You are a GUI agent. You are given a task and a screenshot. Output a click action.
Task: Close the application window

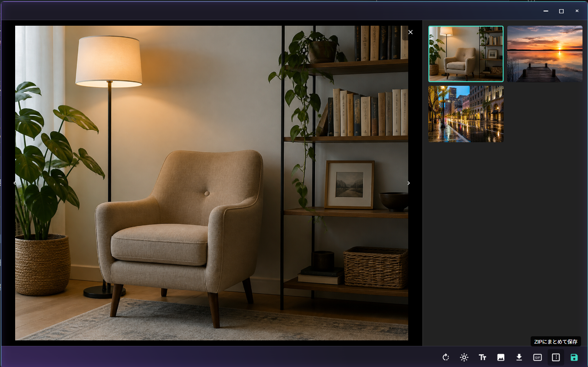[577, 11]
